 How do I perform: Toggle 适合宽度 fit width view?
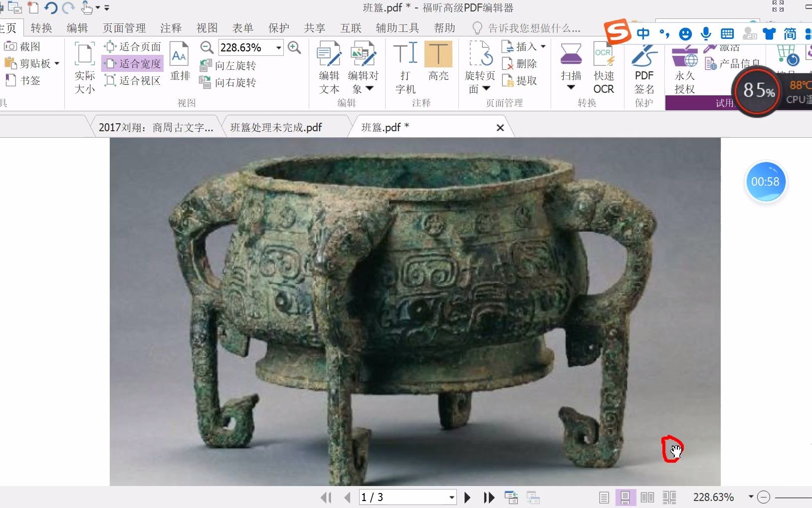133,64
